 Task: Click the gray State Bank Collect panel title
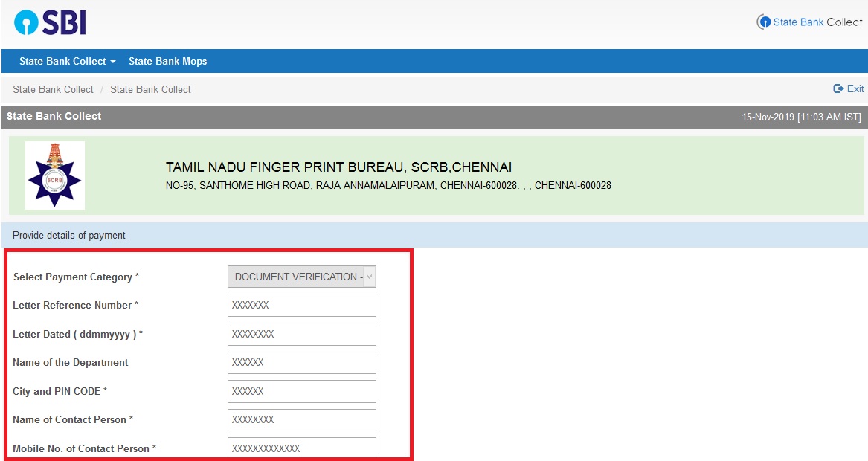click(54, 117)
